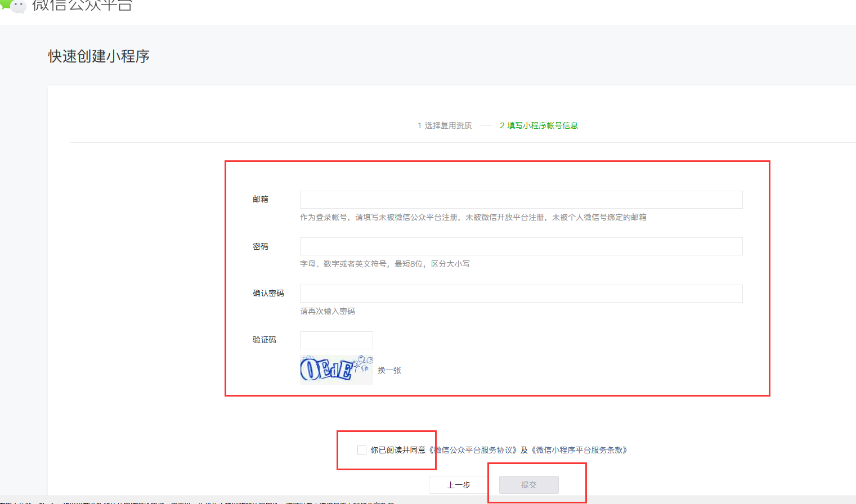
Task: Click the OEdE captcha image
Action: click(337, 370)
